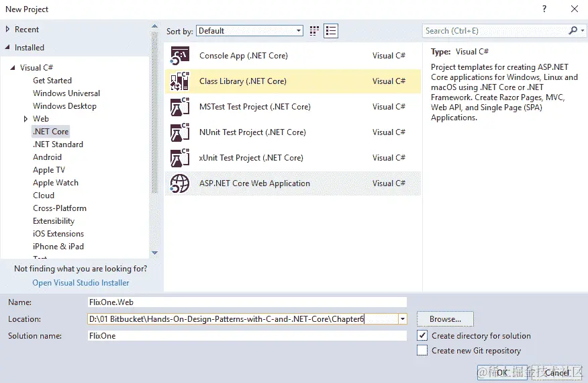This screenshot has height=383, width=588.
Task: Select the .NET Core category
Action: (x=50, y=132)
